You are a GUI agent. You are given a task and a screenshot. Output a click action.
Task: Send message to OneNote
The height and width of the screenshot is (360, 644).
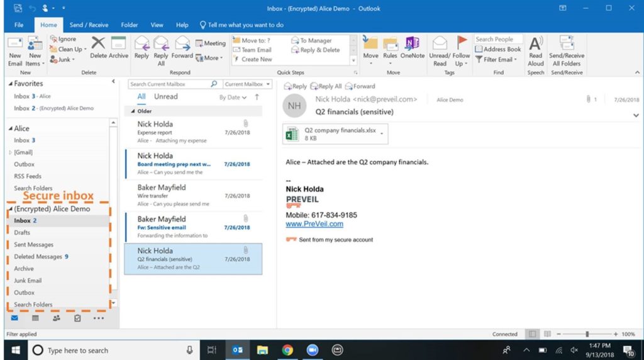coord(413,48)
